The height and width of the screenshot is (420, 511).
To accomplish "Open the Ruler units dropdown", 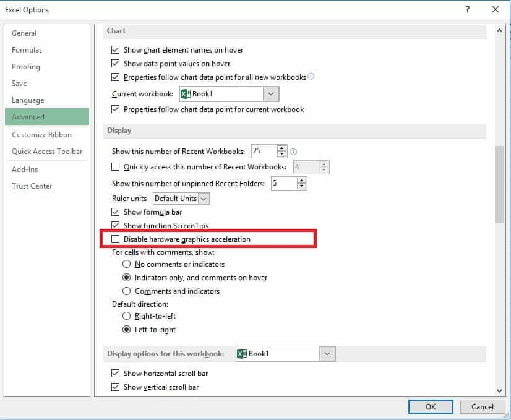I will point(204,198).
